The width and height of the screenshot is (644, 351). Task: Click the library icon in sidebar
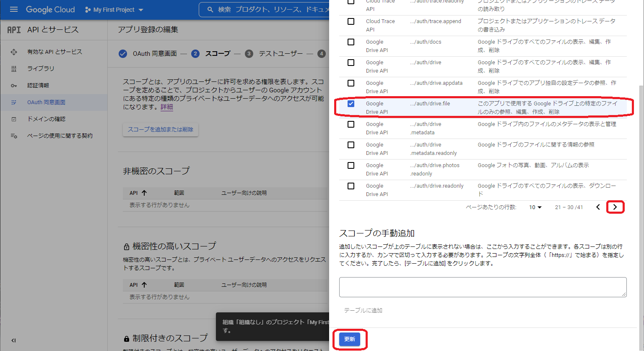coord(14,69)
